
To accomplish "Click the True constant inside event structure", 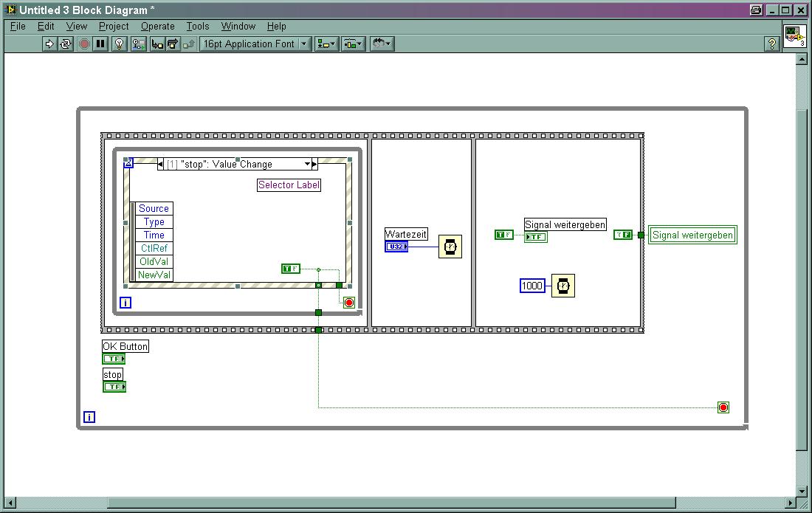I will pos(291,269).
